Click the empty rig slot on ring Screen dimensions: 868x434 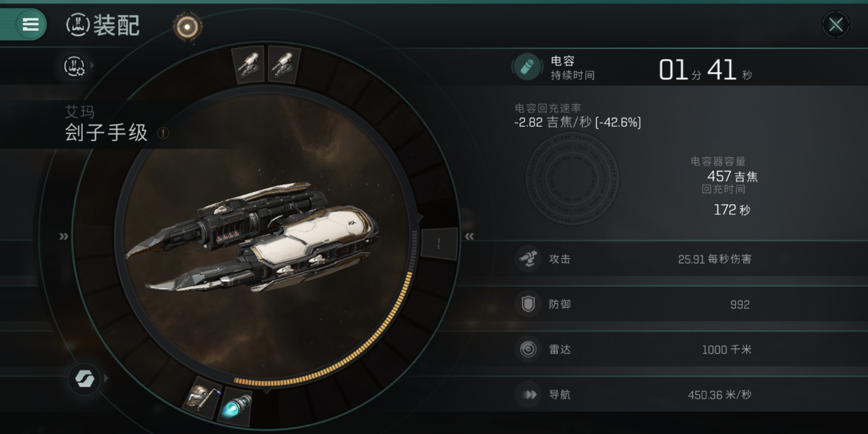click(439, 244)
